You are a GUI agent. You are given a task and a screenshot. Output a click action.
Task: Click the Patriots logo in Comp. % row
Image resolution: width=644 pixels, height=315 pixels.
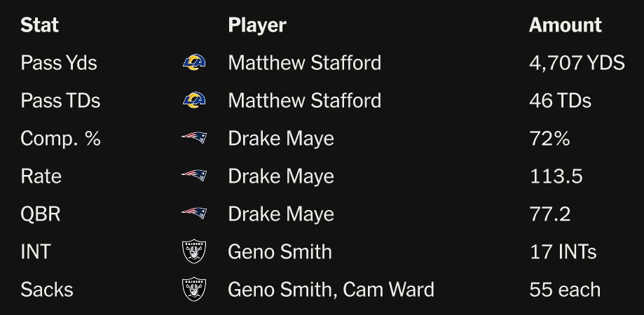point(194,138)
